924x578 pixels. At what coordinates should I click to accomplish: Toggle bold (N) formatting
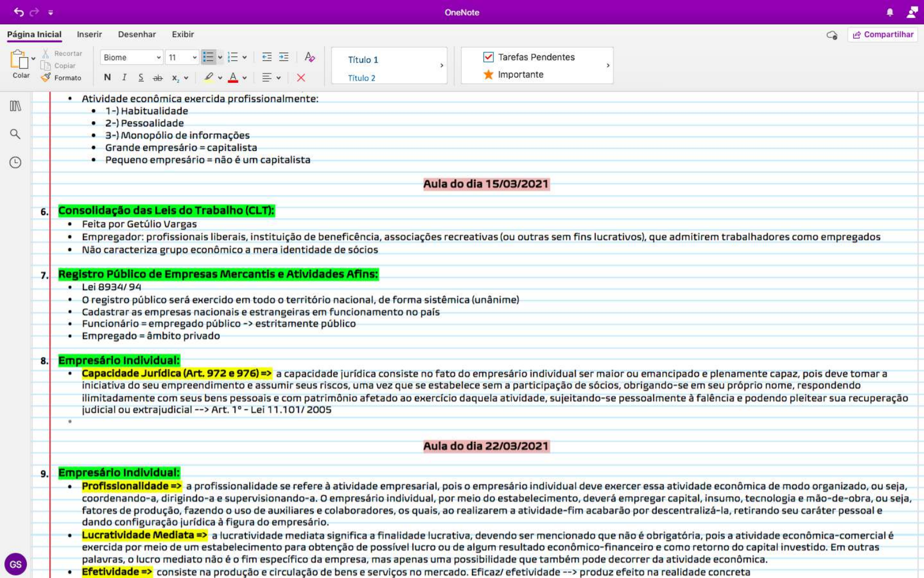click(x=108, y=77)
